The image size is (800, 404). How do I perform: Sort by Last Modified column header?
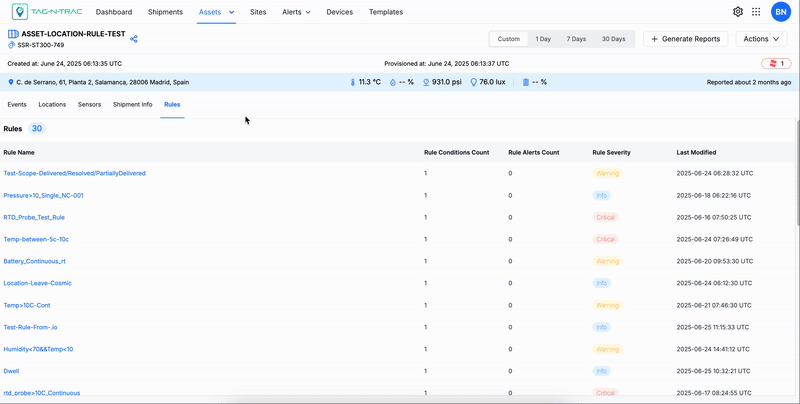click(x=696, y=153)
